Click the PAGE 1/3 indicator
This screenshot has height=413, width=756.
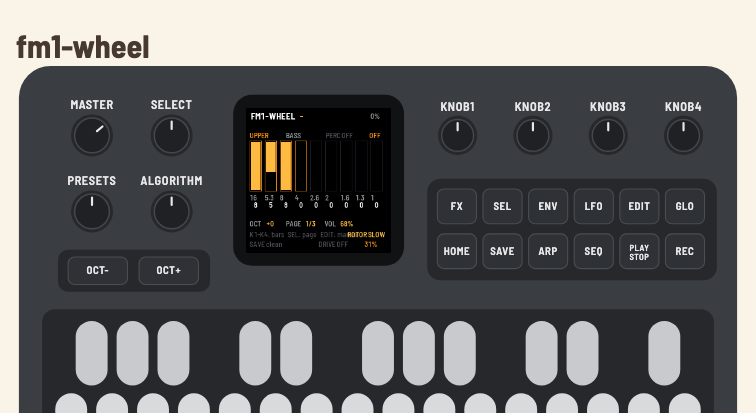pyautogui.click(x=300, y=224)
